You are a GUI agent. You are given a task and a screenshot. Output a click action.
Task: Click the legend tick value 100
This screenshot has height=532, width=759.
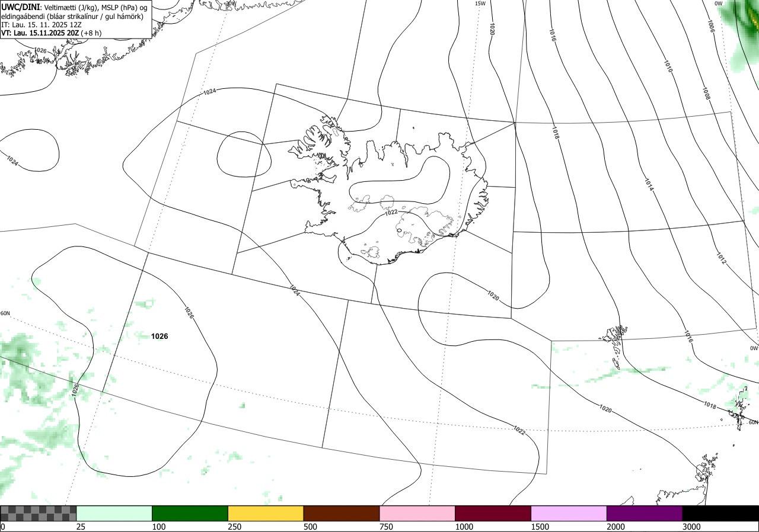[160, 527]
